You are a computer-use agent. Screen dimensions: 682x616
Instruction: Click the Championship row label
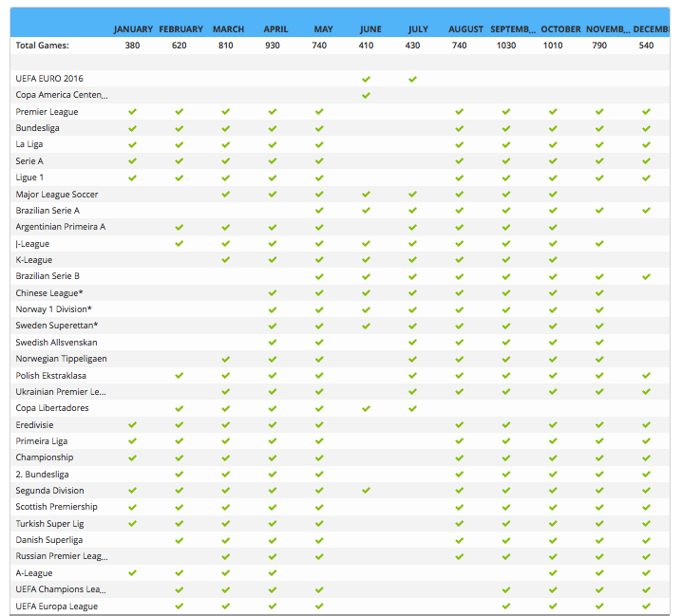point(45,457)
